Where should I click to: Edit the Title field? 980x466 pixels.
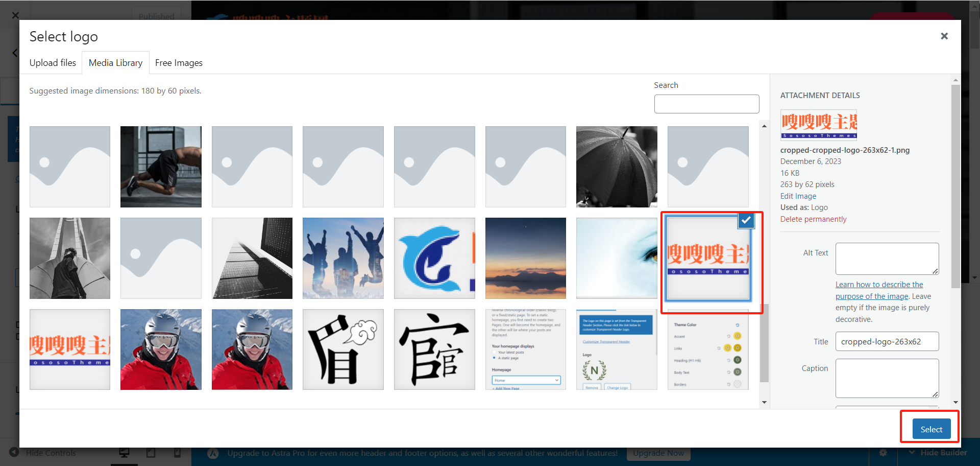887,341
